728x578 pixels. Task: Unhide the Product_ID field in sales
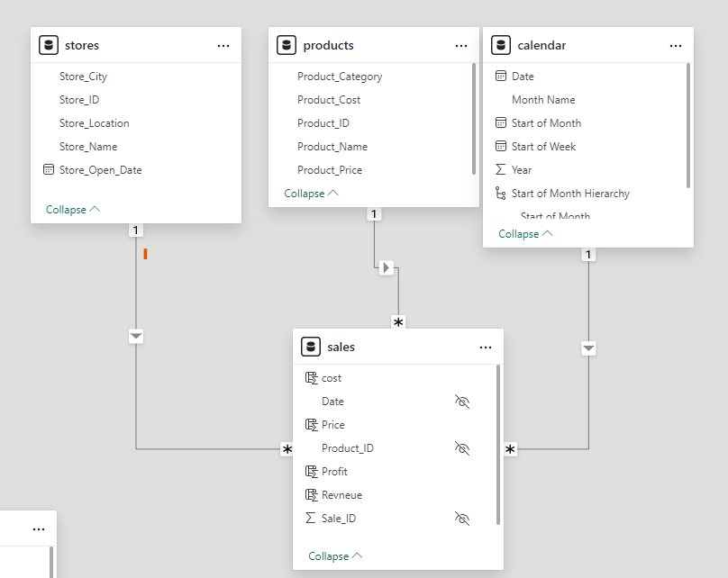point(462,448)
